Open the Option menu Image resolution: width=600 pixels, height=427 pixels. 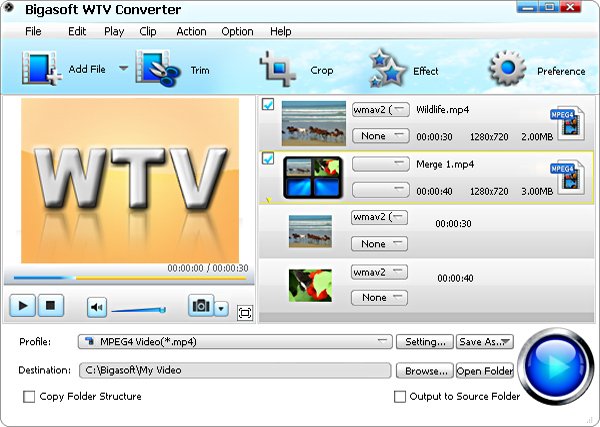237,31
